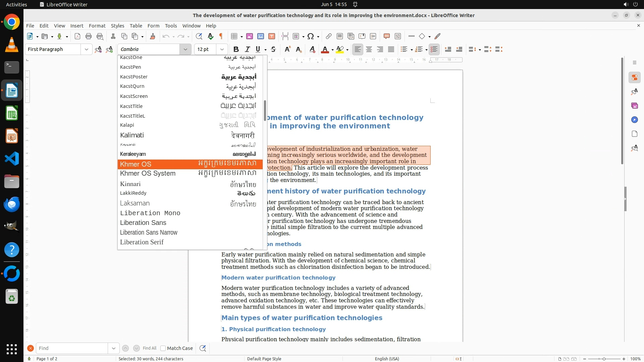Apply italic formatting
This screenshot has height=362, width=644.
click(248, 49)
